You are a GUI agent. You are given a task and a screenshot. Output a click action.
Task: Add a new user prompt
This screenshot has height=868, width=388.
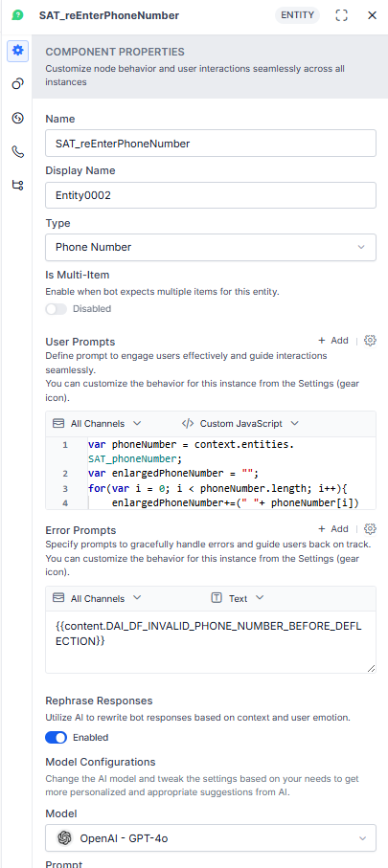click(333, 341)
